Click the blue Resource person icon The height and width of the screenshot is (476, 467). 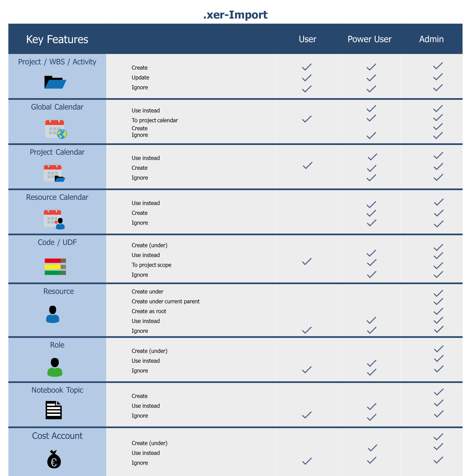coord(53,314)
